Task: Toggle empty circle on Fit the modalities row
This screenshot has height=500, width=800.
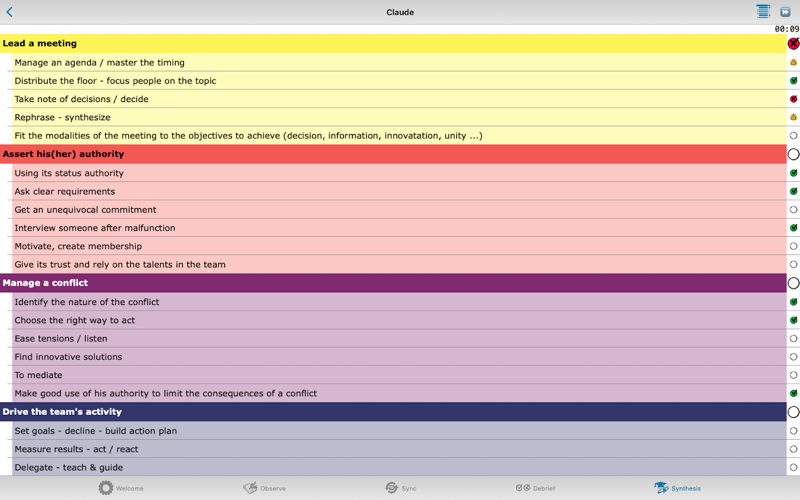Action: [793, 136]
